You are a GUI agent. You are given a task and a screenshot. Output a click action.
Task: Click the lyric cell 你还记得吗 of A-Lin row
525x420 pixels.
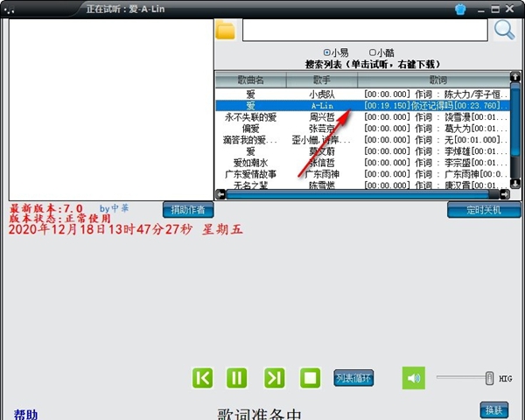[x=434, y=106]
